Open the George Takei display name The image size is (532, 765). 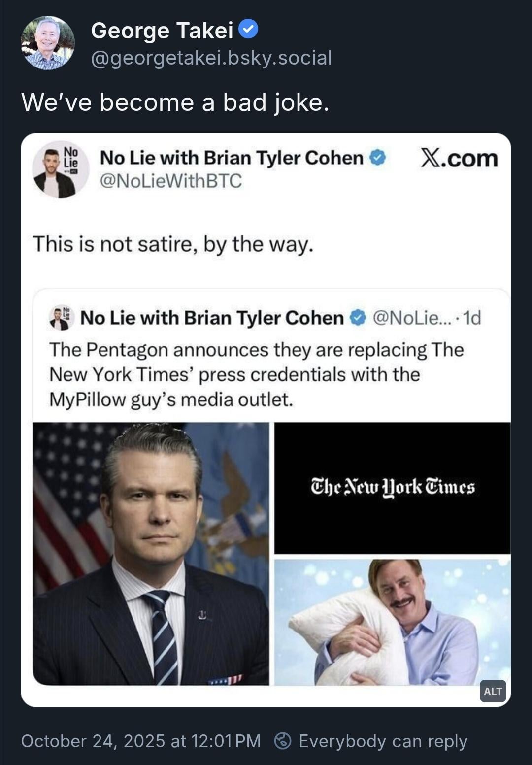(162, 31)
